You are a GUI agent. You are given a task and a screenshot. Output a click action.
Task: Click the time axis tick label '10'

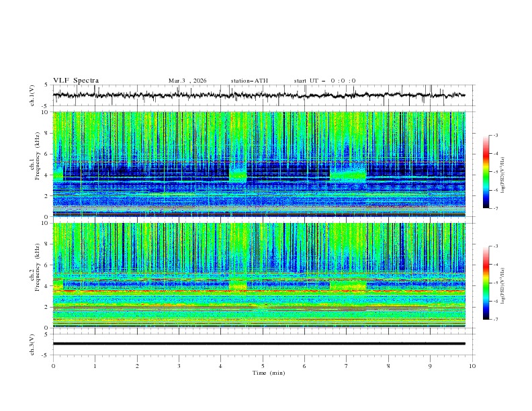tap(472, 366)
